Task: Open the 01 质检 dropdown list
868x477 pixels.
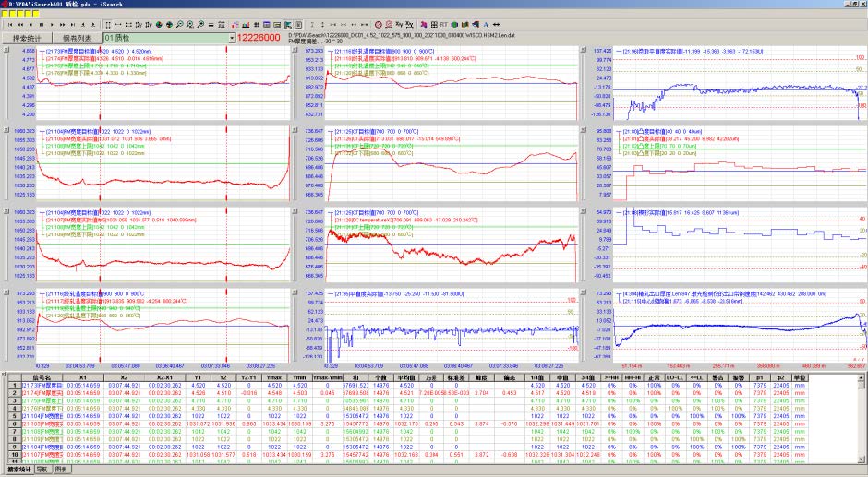Action: click(x=232, y=38)
